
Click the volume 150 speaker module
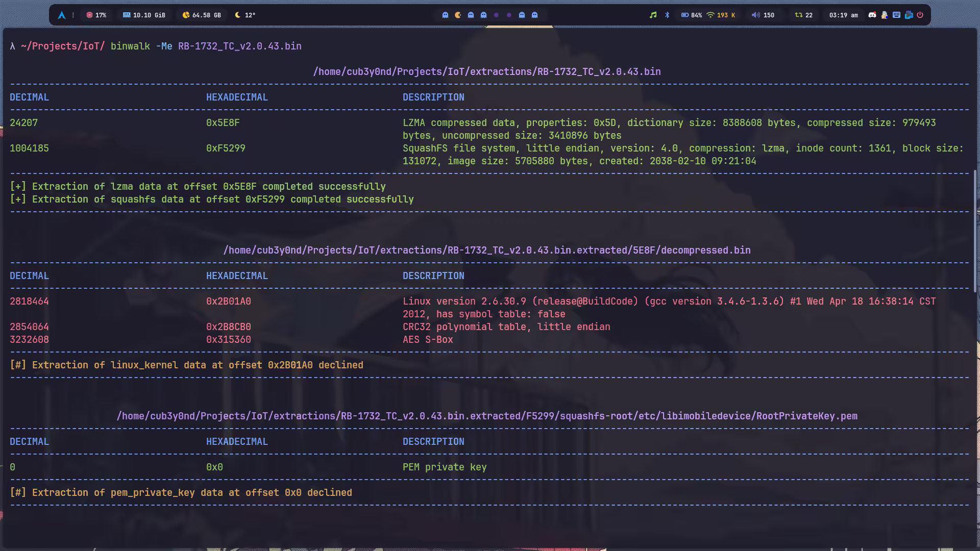(x=763, y=15)
